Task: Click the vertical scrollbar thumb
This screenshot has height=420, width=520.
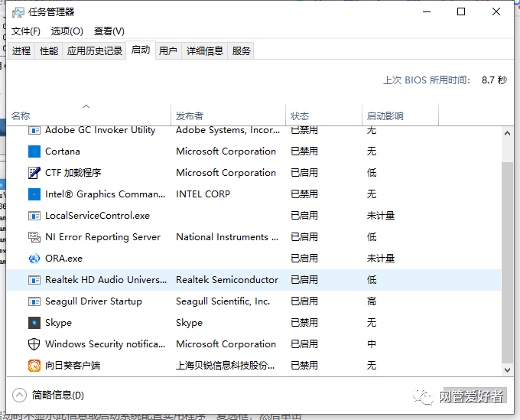Action: click(x=507, y=262)
